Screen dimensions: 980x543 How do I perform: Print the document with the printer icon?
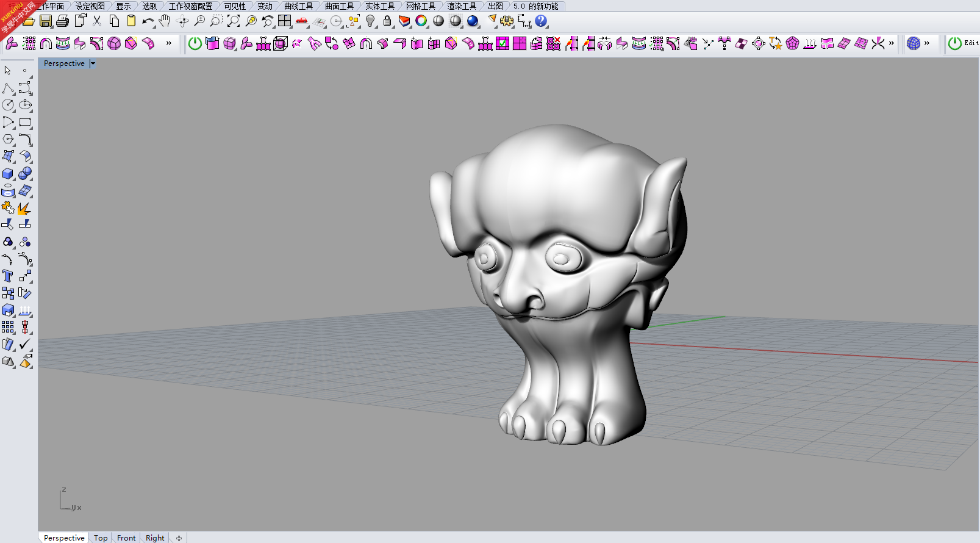[x=62, y=21]
